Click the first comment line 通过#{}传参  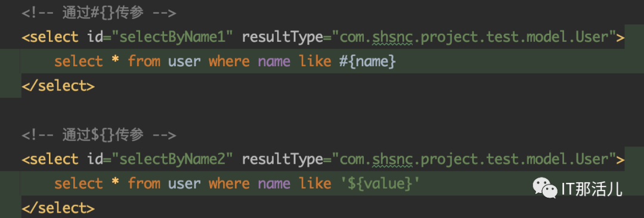(99, 13)
